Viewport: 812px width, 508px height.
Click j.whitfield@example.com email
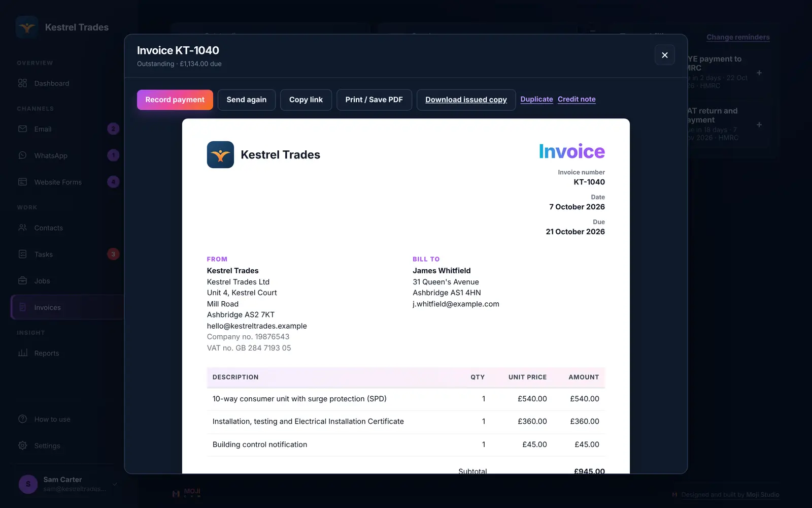pyautogui.click(x=456, y=304)
